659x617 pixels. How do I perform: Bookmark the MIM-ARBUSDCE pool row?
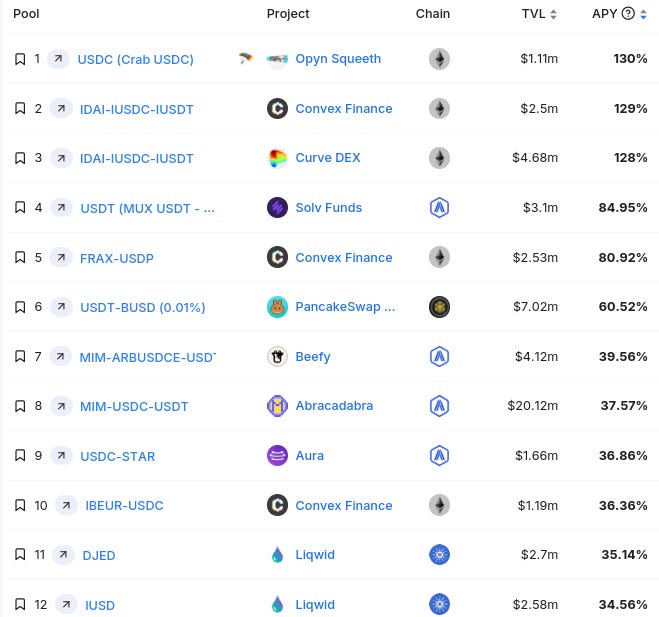click(x=20, y=356)
